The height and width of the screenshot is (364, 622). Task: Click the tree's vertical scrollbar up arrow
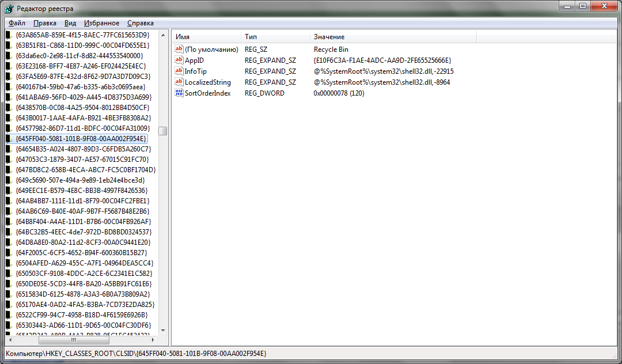tap(163, 35)
